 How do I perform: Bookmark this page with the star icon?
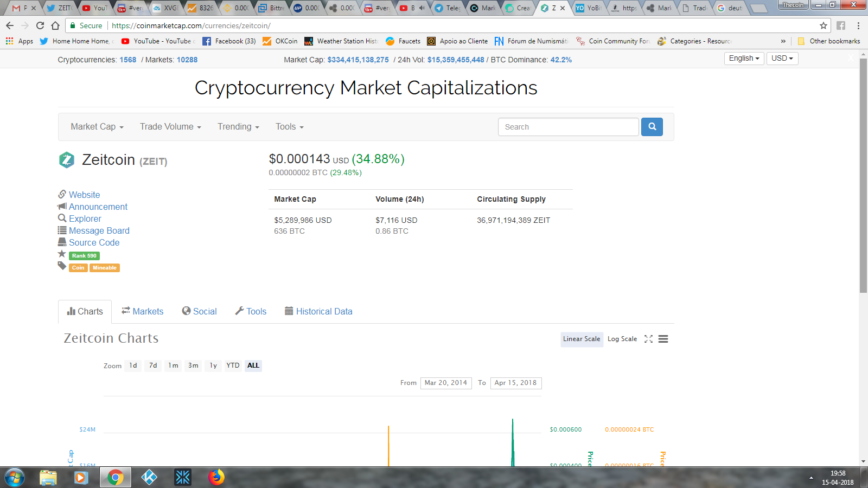pos(824,25)
